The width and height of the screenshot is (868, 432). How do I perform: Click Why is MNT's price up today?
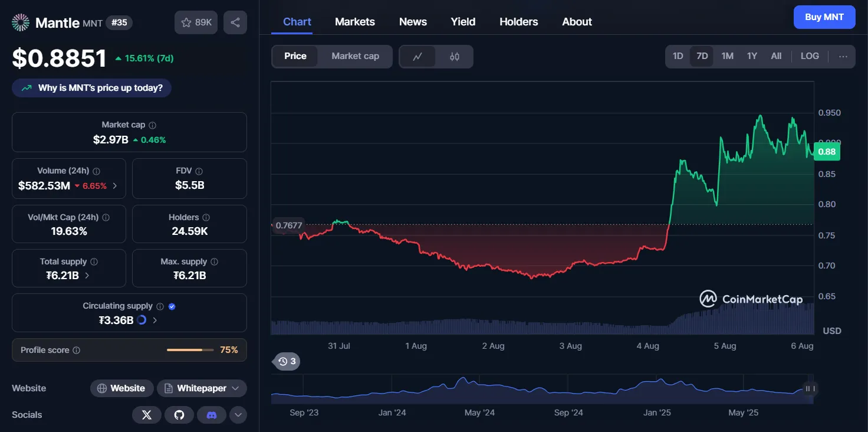(91, 88)
